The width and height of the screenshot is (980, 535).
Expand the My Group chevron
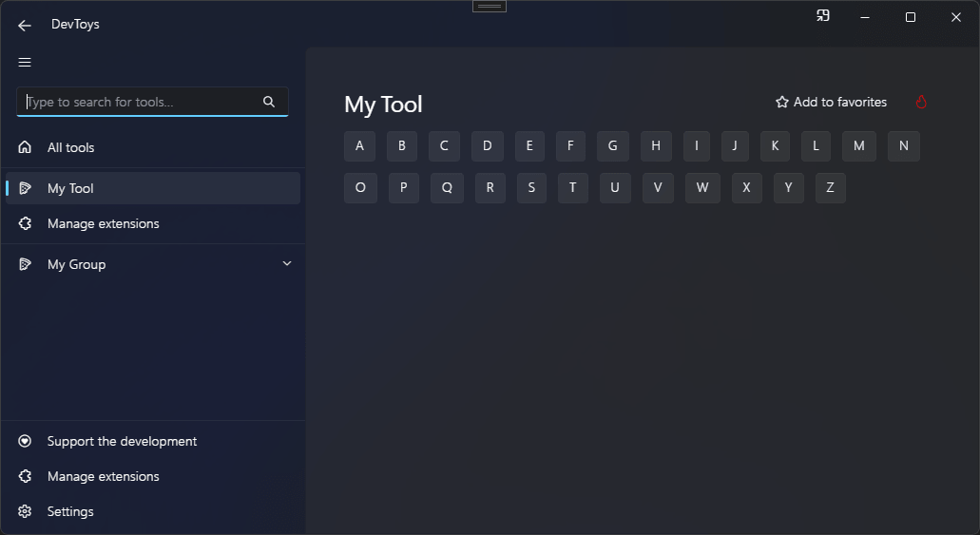(x=287, y=264)
